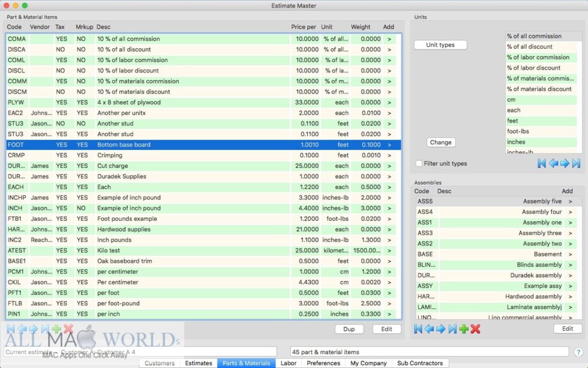Go to previous unit arrow
Screen dimensions: 588x368
(x=553, y=163)
